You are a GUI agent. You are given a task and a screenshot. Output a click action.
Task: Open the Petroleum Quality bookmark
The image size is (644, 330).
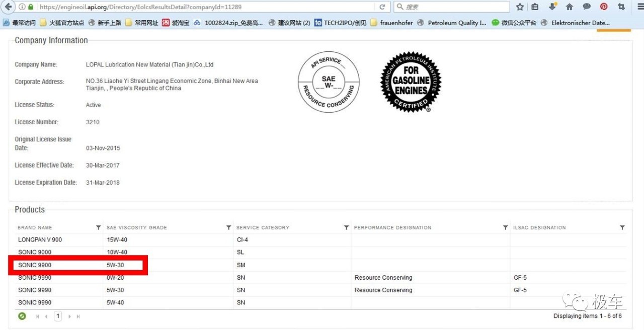pos(452,23)
